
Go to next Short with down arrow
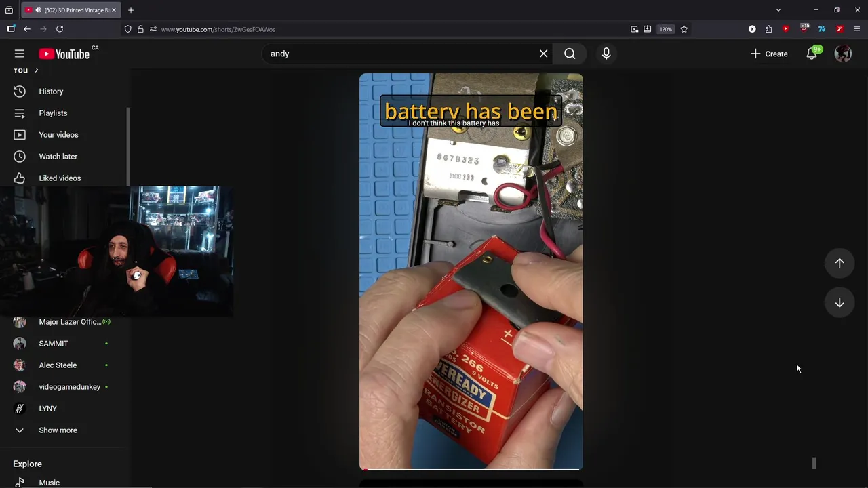(840, 302)
